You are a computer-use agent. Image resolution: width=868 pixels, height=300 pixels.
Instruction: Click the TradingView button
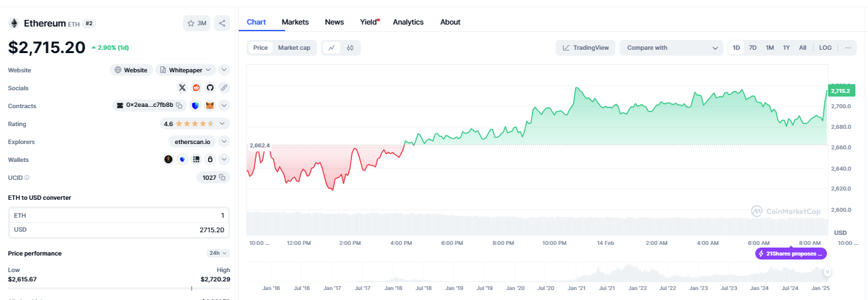[x=586, y=48]
